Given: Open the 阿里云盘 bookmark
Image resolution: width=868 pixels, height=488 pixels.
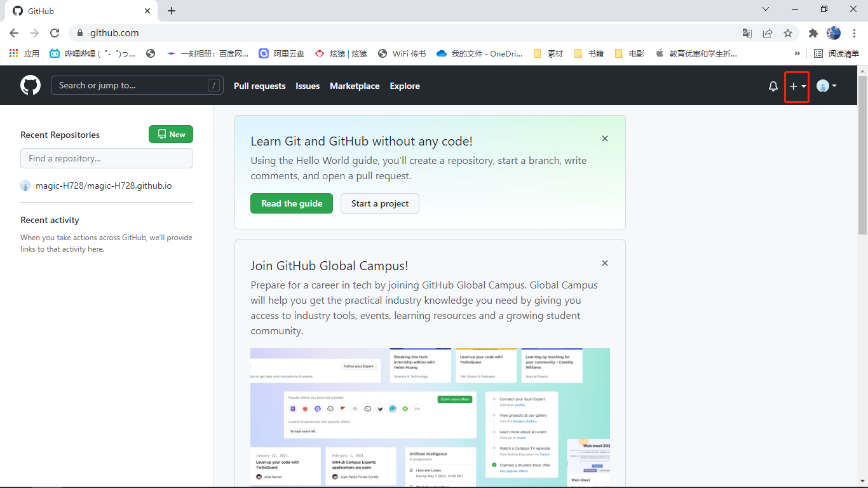Looking at the screenshot, I should 281,53.
